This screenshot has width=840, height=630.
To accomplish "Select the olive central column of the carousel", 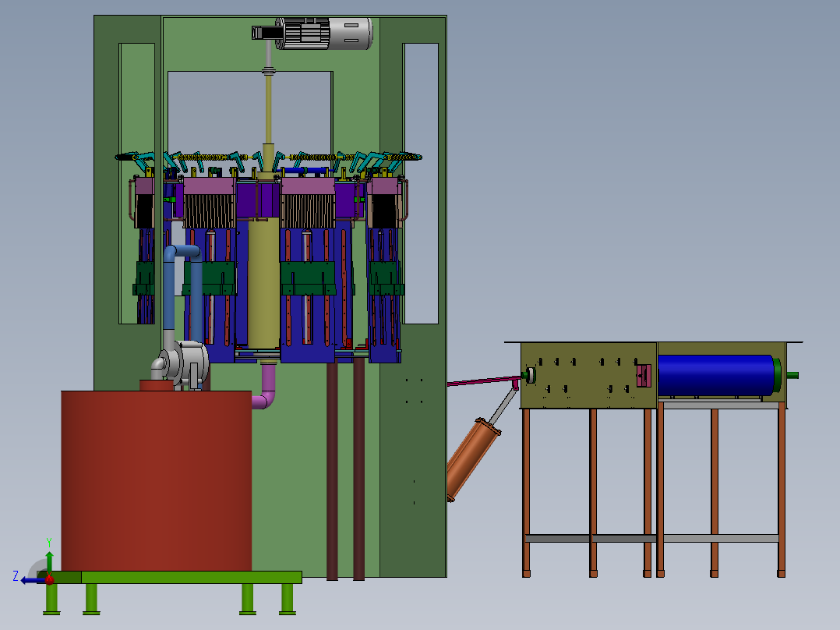I will pos(263,282).
